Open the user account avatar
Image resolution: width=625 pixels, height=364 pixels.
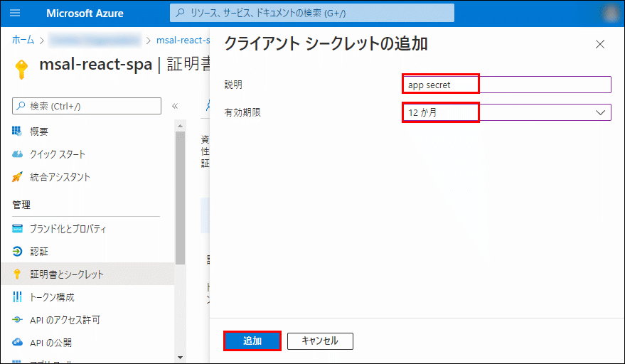point(611,14)
